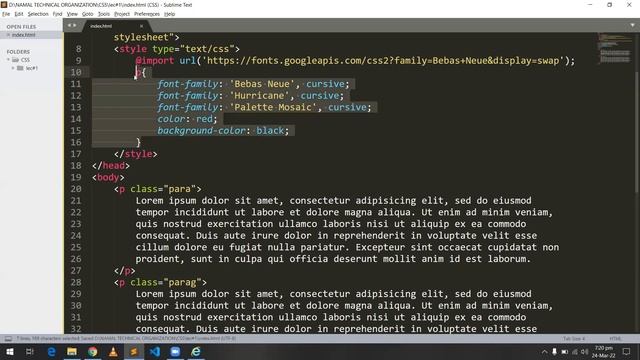Select the CSS folder in sidebar
The width and height of the screenshot is (640, 360).
pyautogui.click(x=25, y=60)
